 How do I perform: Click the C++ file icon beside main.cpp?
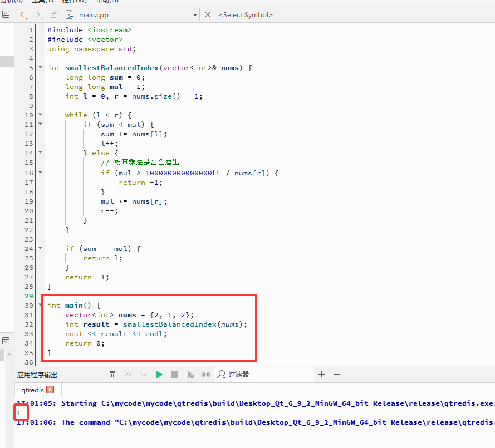(69, 14)
